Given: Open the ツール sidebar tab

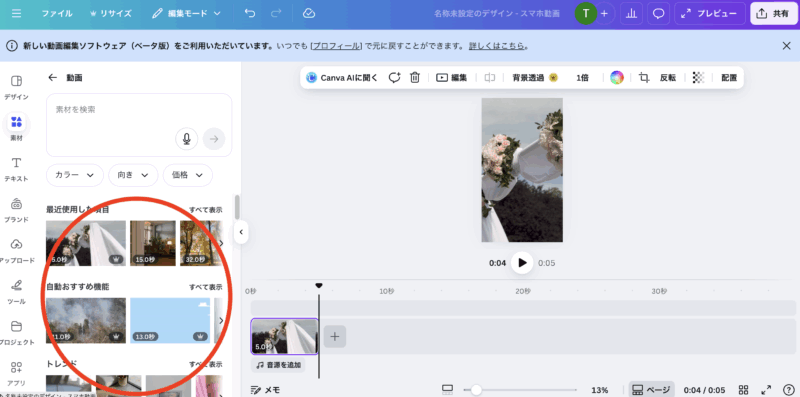Looking at the screenshot, I should (x=16, y=291).
